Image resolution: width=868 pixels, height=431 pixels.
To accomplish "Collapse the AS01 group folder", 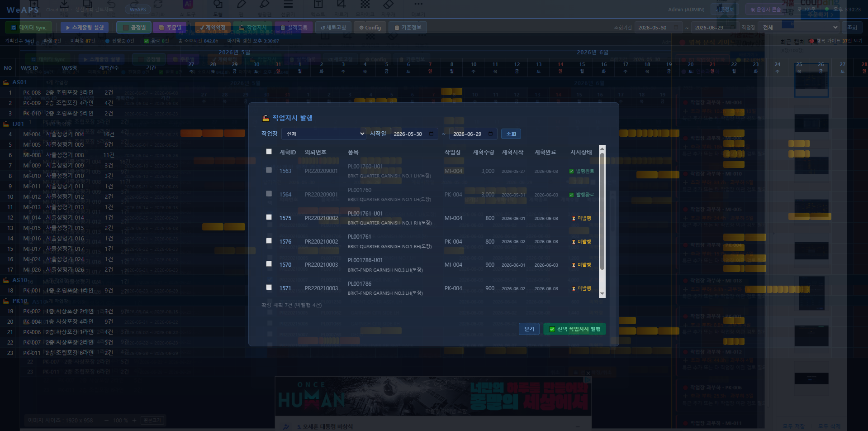I will (x=6, y=82).
